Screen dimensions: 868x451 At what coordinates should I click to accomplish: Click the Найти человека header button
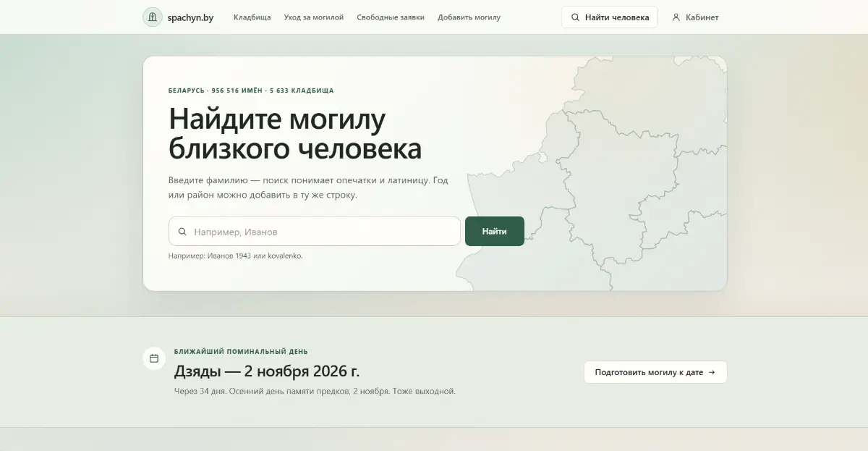[610, 17]
